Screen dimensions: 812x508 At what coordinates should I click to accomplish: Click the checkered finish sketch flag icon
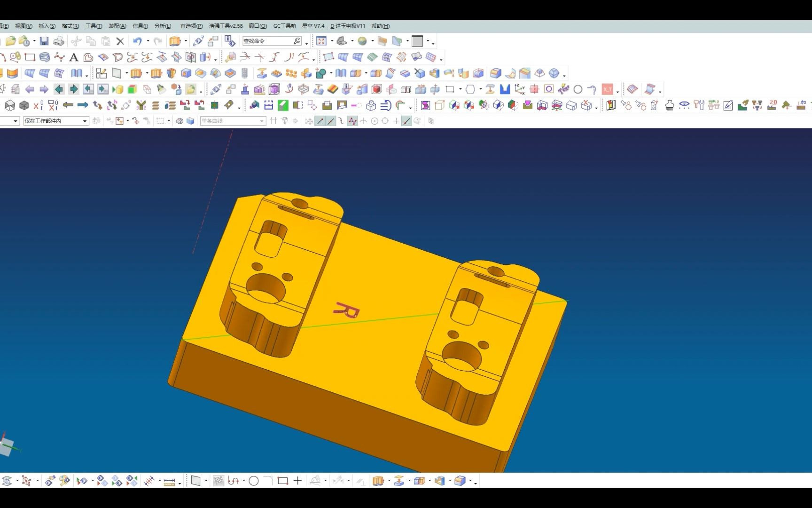click(219, 481)
